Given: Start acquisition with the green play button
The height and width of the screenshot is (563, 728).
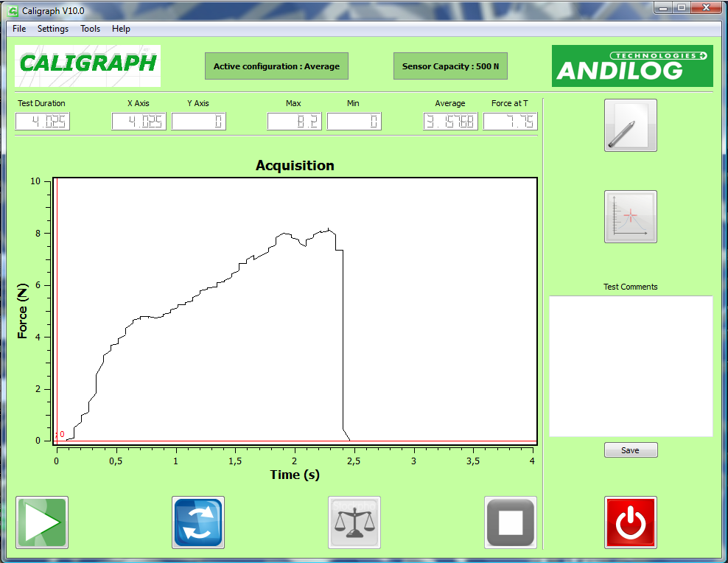Looking at the screenshot, I should pyautogui.click(x=42, y=522).
